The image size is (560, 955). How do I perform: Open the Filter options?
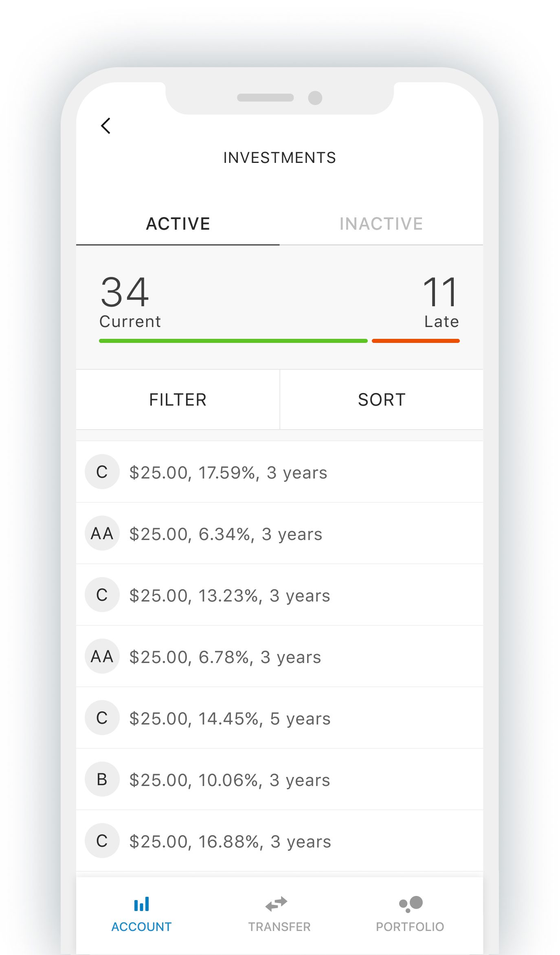pos(178,400)
